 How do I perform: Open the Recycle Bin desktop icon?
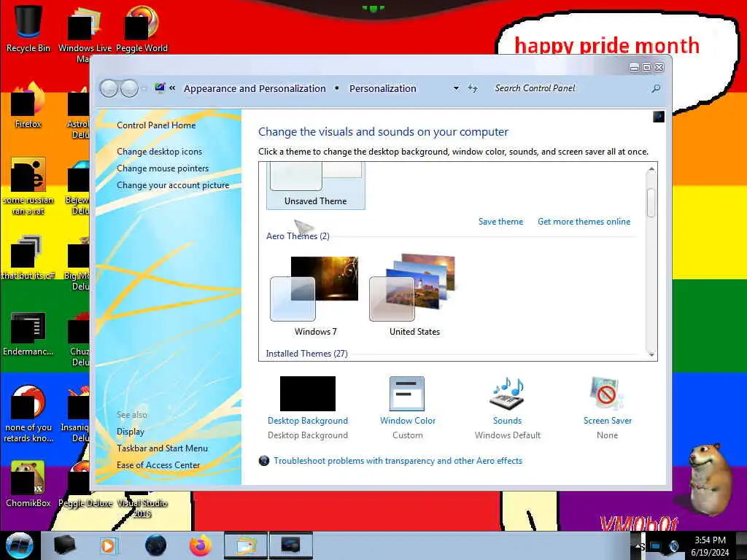pos(28,28)
